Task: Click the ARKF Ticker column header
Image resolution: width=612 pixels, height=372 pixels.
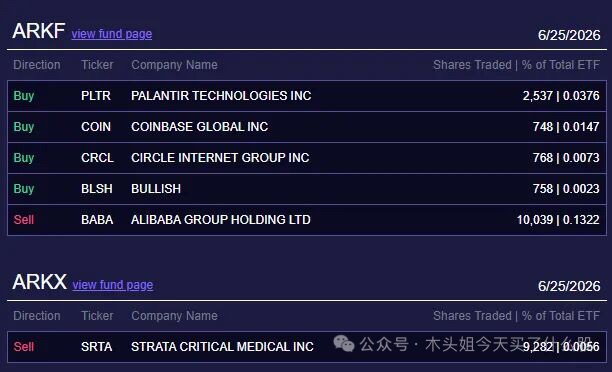Action: (97, 65)
